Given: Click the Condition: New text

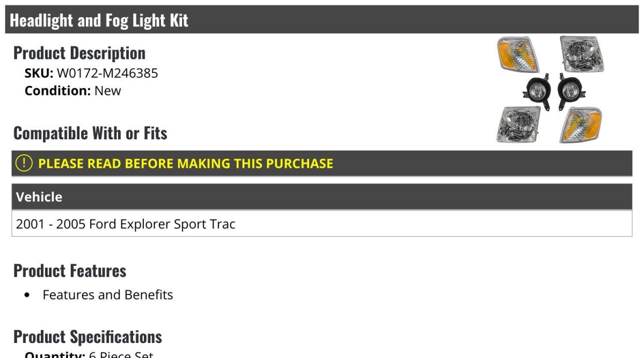Looking at the screenshot, I should click(73, 91).
